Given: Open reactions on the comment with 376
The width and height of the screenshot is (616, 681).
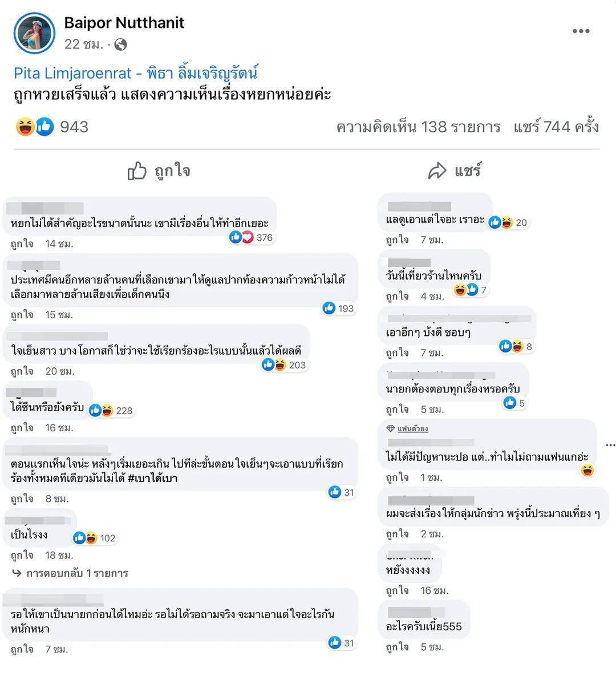Looking at the screenshot, I should [251, 237].
